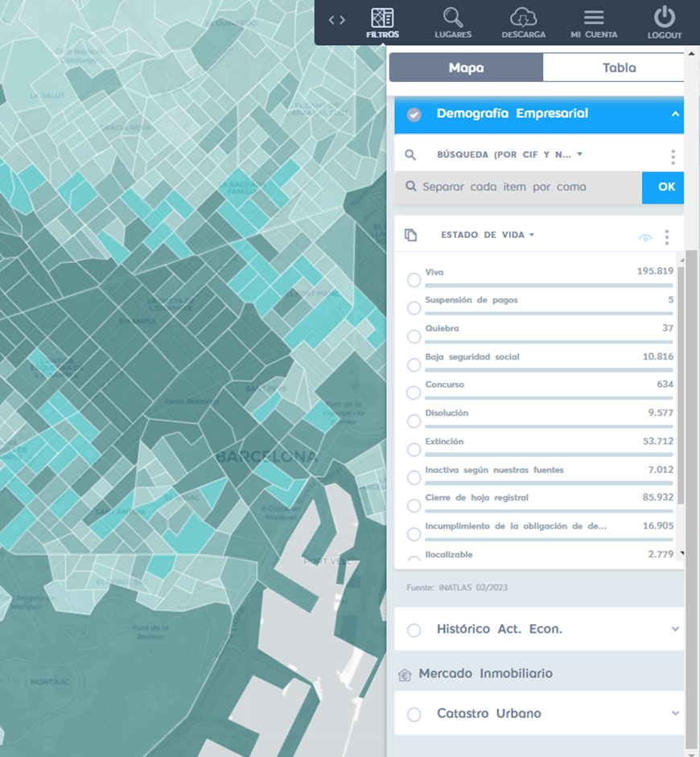
Task: Open Lugares magnifier search icon
Action: tap(453, 18)
